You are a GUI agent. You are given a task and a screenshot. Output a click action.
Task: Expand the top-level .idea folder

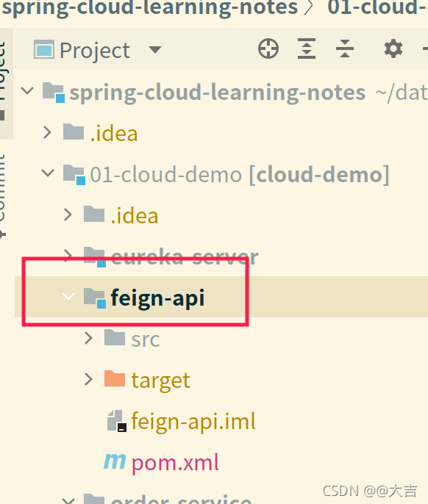(47, 132)
